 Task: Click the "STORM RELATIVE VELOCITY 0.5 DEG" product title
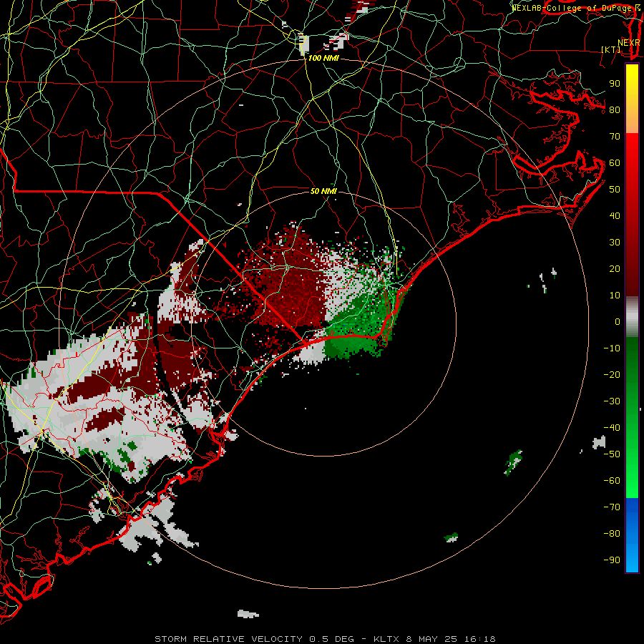click(x=254, y=639)
